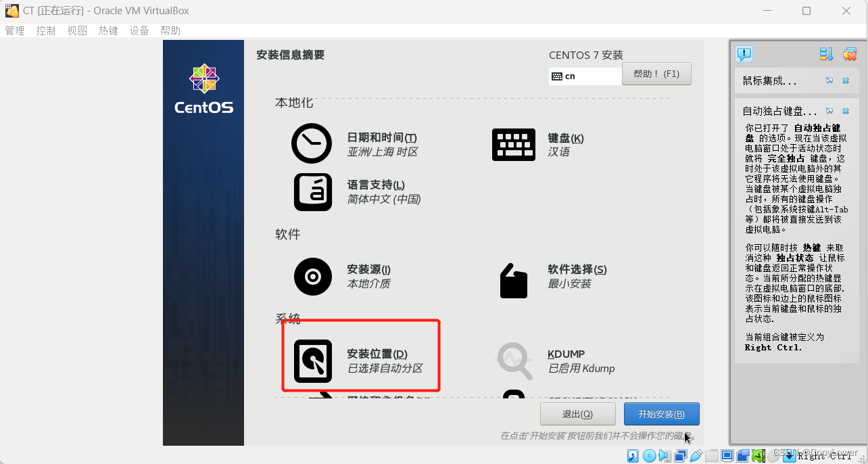The image size is (868, 464).
Task: Click the CentOS logo in sidebar
Action: 203,89
